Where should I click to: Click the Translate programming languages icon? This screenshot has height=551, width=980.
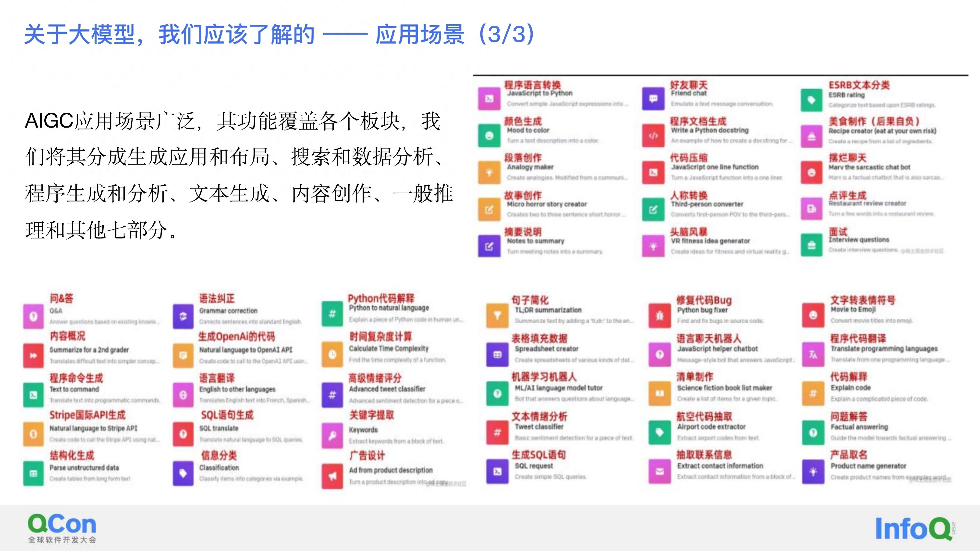click(813, 354)
